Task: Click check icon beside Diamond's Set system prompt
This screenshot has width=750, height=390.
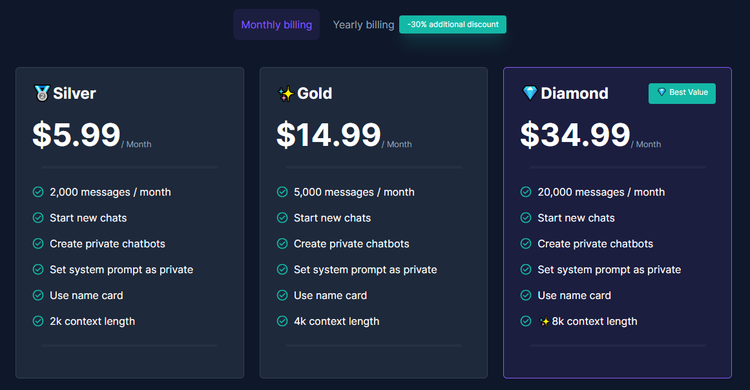Action: coord(526,269)
